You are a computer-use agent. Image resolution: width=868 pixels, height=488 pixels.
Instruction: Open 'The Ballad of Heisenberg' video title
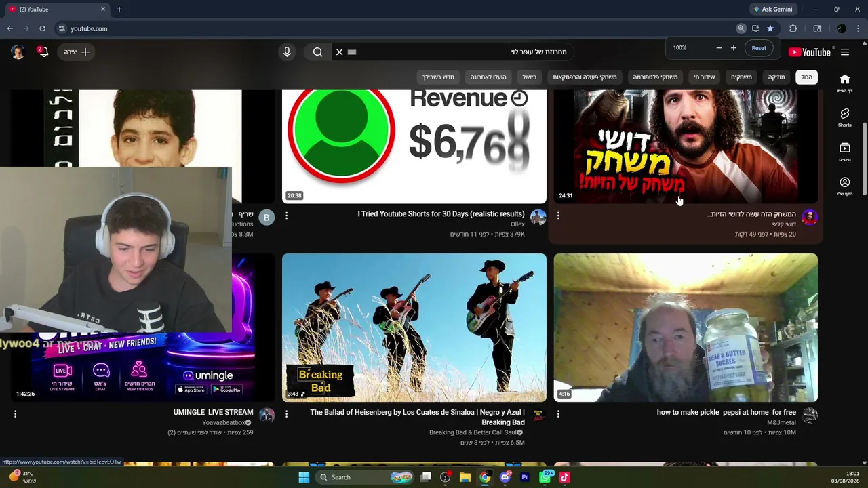(x=417, y=417)
